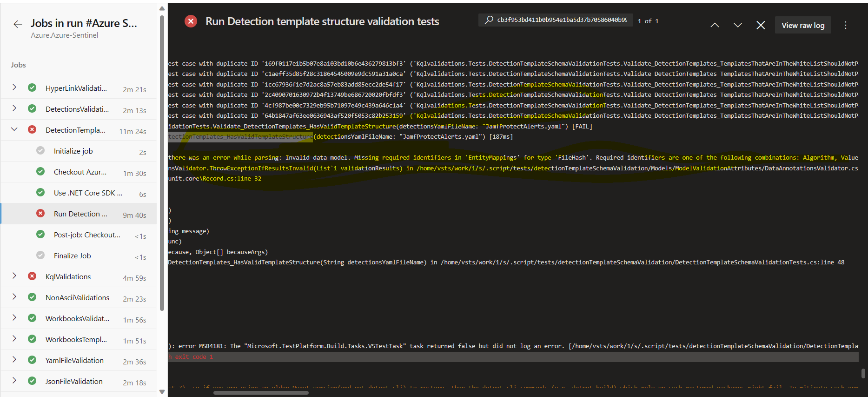Click the KqlValidations failed status icon
This screenshot has height=397, width=868.
[x=32, y=276]
